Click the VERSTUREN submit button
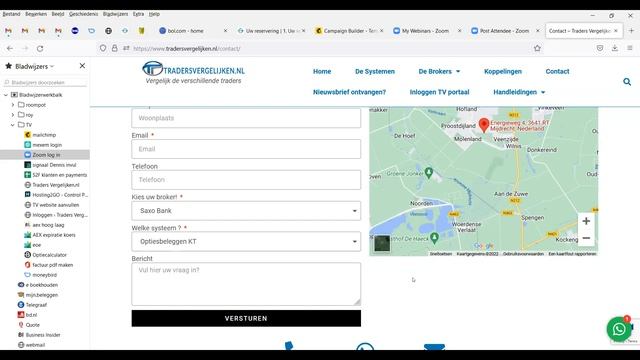 246,318
